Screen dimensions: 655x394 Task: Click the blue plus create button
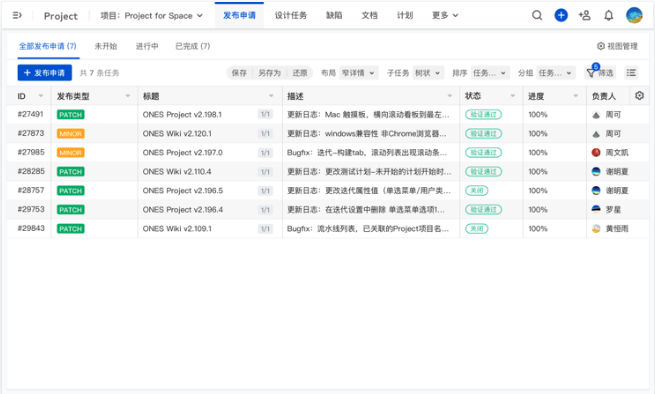pyautogui.click(x=561, y=15)
